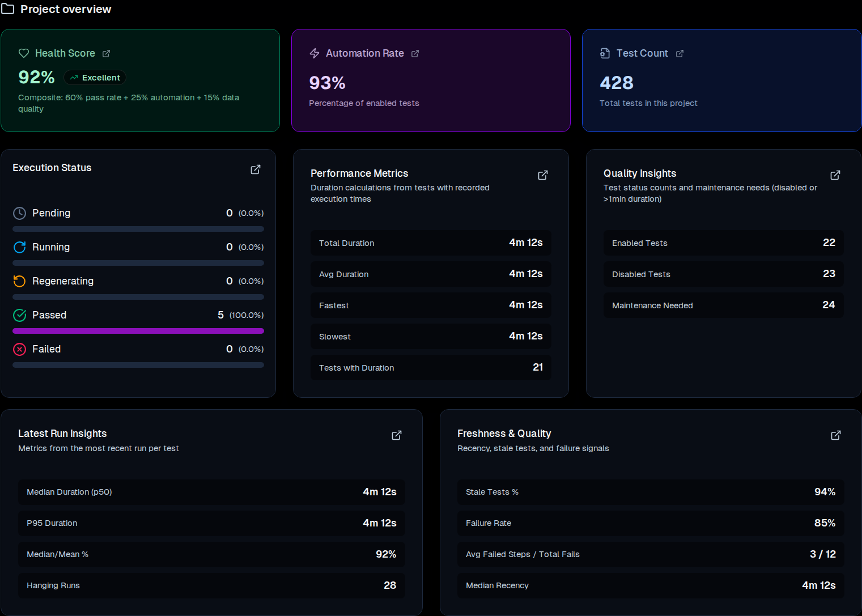Screen dimensions: 862x616
Task: Click the folder icon beside Project overview
Action: click(9, 9)
